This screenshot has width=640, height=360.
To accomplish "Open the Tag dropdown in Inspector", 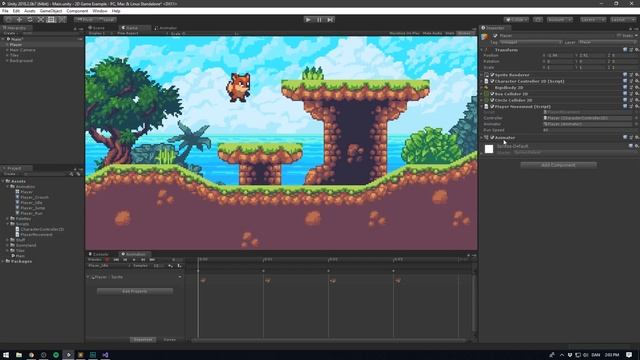I will pyautogui.click(x=531, y=42).
